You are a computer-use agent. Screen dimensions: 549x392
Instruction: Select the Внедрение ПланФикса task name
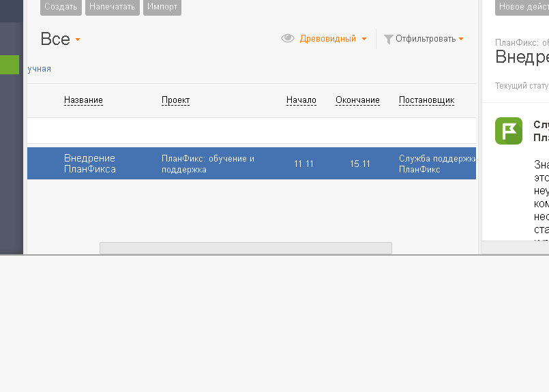[x=89, y=164]
